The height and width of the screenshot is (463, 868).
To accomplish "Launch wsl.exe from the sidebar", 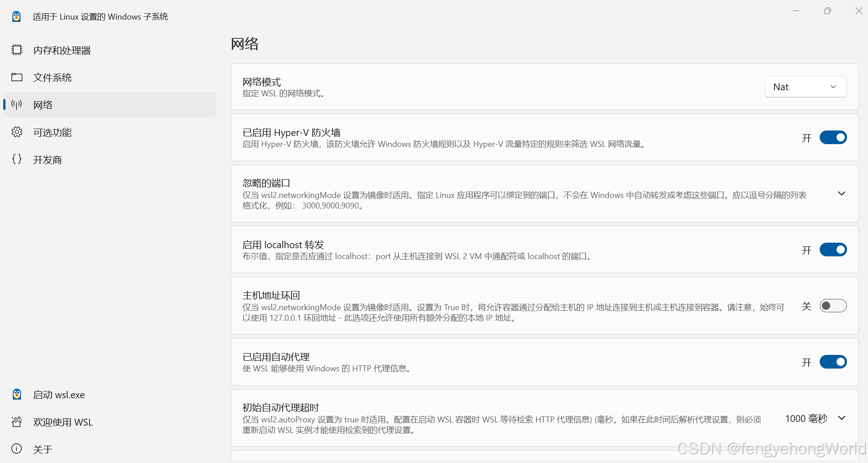I will point(109,395).
